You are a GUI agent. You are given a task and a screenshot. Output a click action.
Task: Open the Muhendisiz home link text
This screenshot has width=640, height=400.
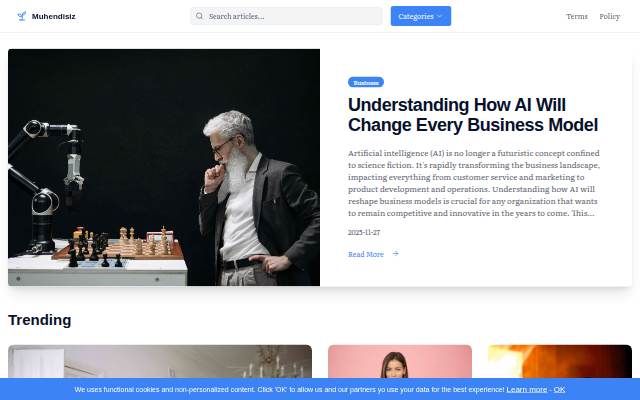(53, 16)
